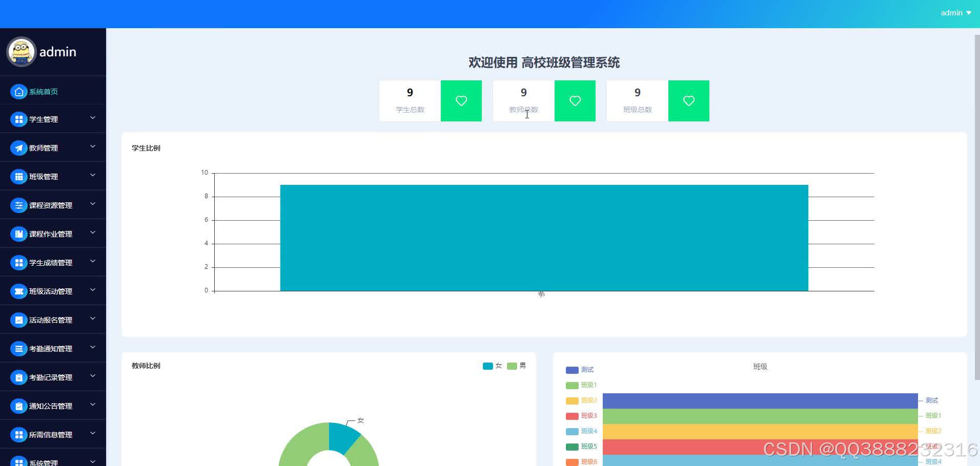Click the 教师管理 paper-plane icon
The height and width of the screenshot is (466, 980).
coord(19,148)
